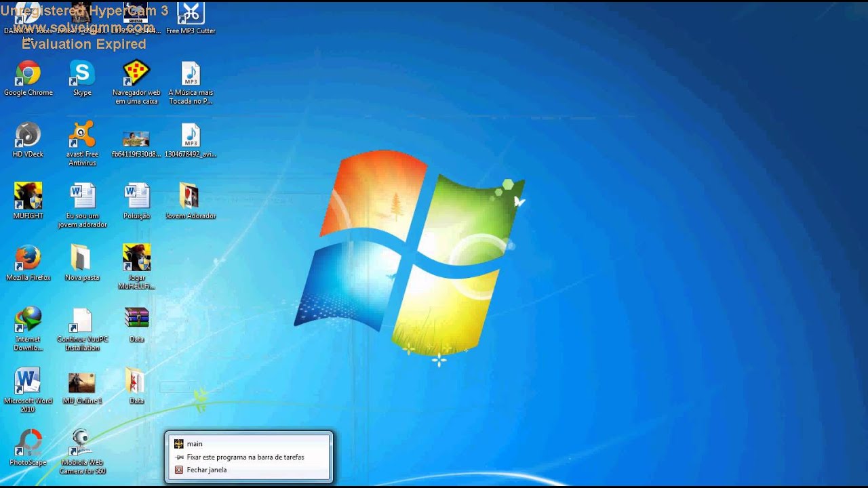Viewport: 868px width, 488px height.
Task: Select the Jogar MuHELLFi game shortcut
Action: point(136,267)
